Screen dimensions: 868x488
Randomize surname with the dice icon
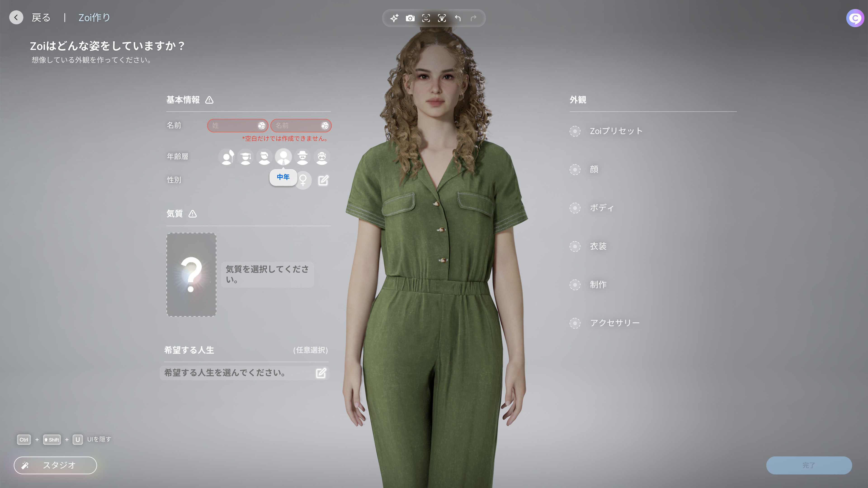[262, 126]
